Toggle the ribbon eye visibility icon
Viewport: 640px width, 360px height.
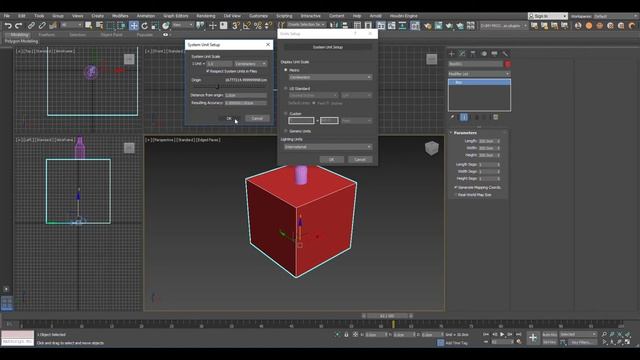(165, 35)
